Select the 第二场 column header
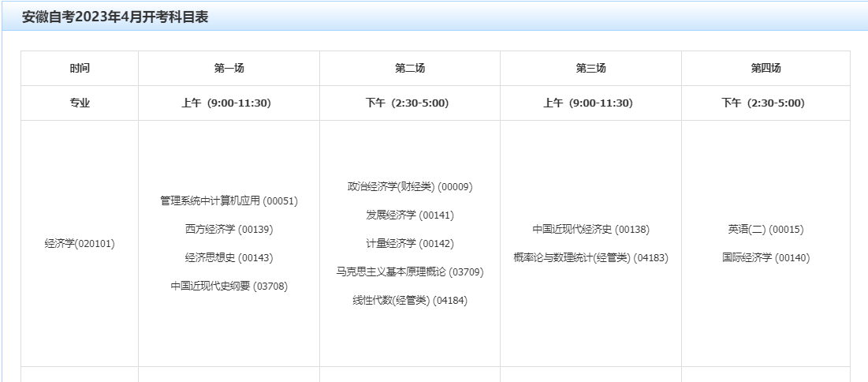The image size is (868, 382). 410,68
